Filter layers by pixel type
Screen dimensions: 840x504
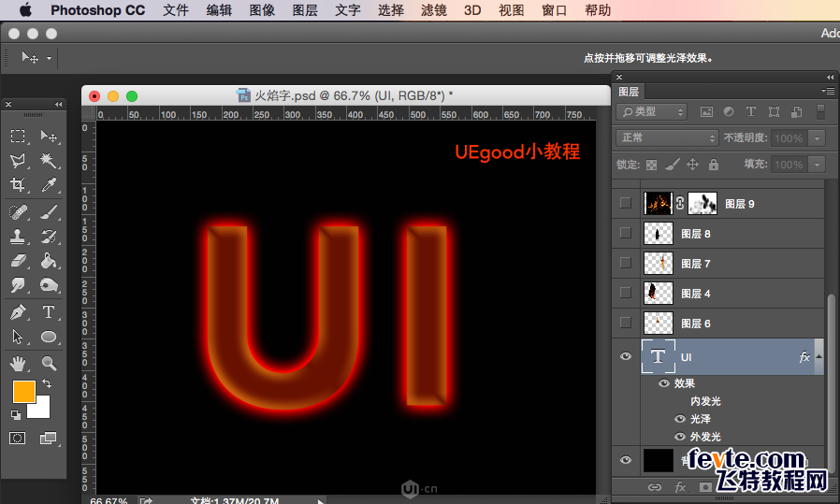point(706,111)
